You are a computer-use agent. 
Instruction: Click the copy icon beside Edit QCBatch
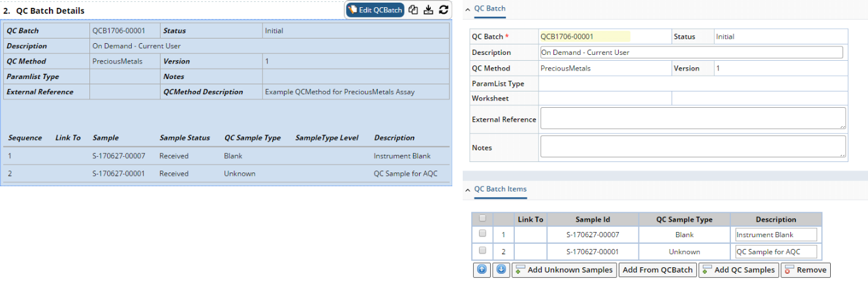coord(414,10)
